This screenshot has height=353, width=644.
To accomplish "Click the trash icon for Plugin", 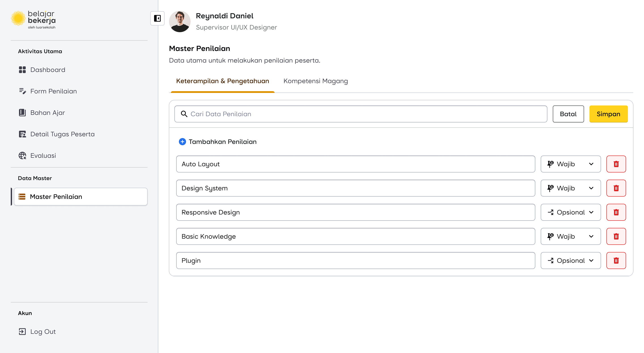I will (x=616, y=260).
